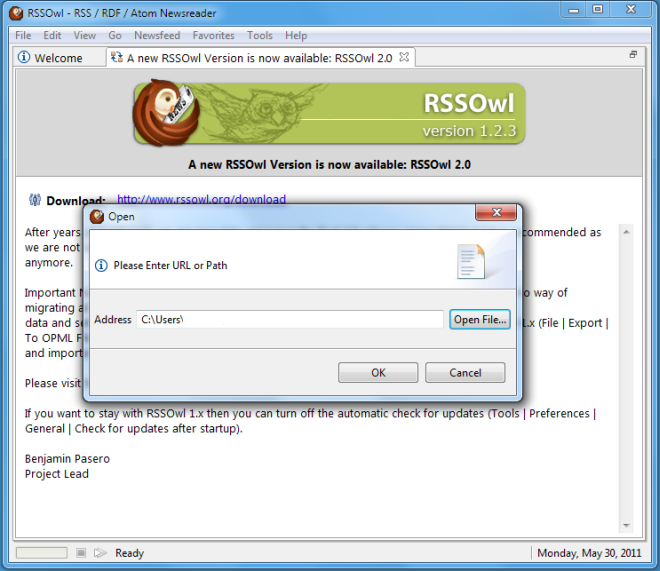Click the stop icon in status bar
This screenshot has height=571, width=660.
pos(81,552)
